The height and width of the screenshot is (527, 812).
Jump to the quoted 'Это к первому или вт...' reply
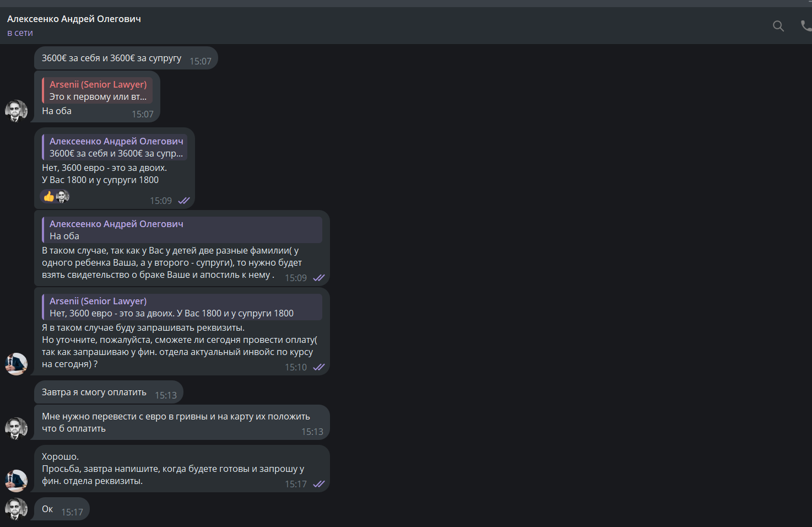tap(98, 90)
